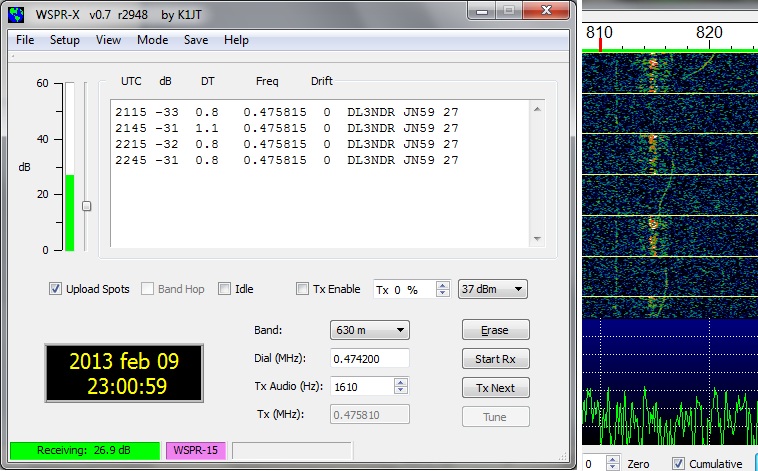Open the Setup menu
This screenshot has height=471, width=758.
(x=65, y=40)
